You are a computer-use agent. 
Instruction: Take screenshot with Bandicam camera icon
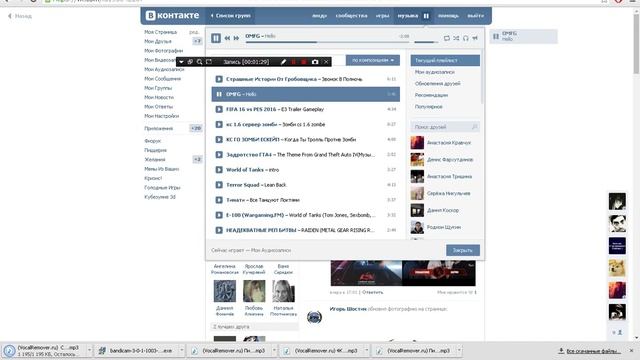pos(315,62)
